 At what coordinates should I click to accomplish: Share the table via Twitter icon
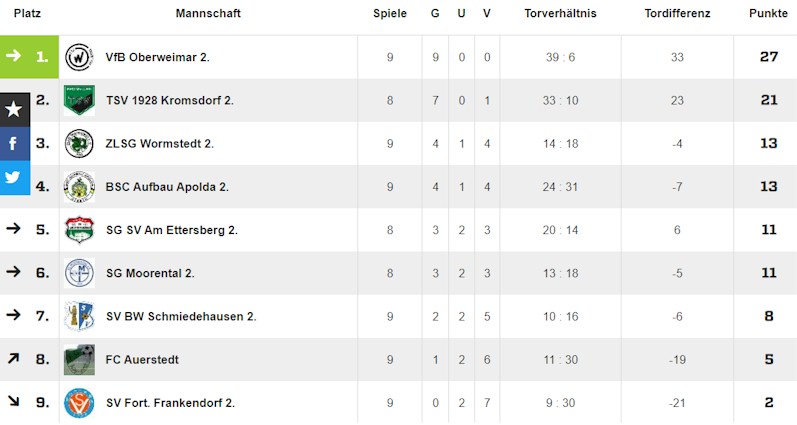(x=14, y=177)
